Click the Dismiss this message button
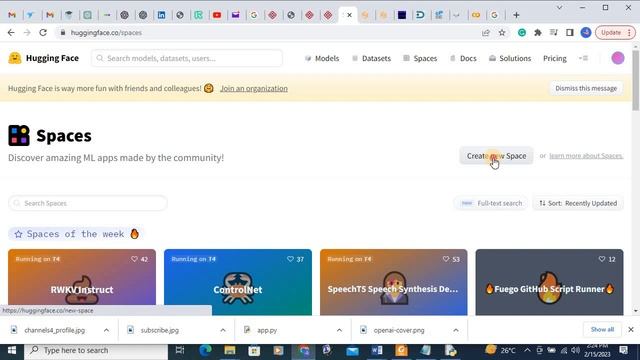 586,88
